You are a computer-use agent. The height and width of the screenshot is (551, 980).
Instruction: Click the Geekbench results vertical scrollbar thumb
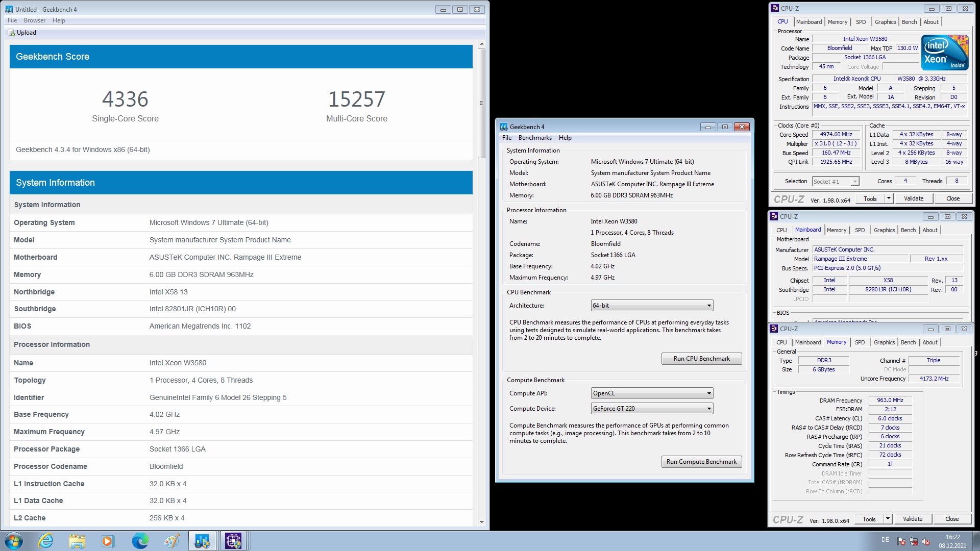point(481,103)
